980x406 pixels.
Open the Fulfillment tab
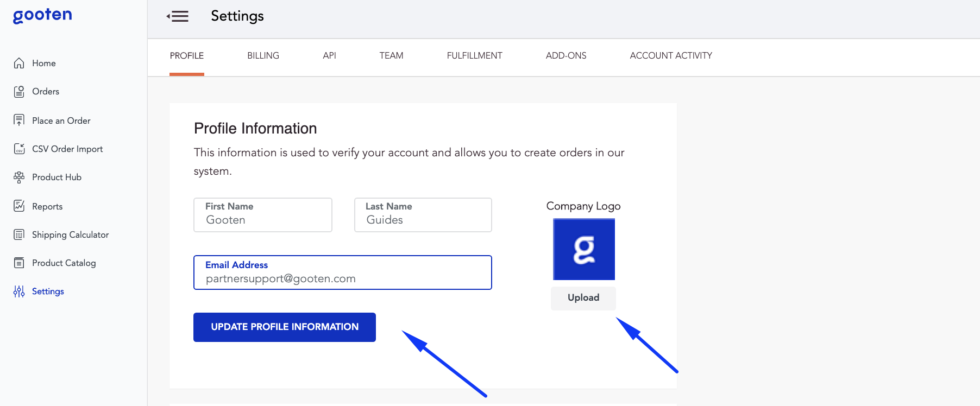(474, 56)
